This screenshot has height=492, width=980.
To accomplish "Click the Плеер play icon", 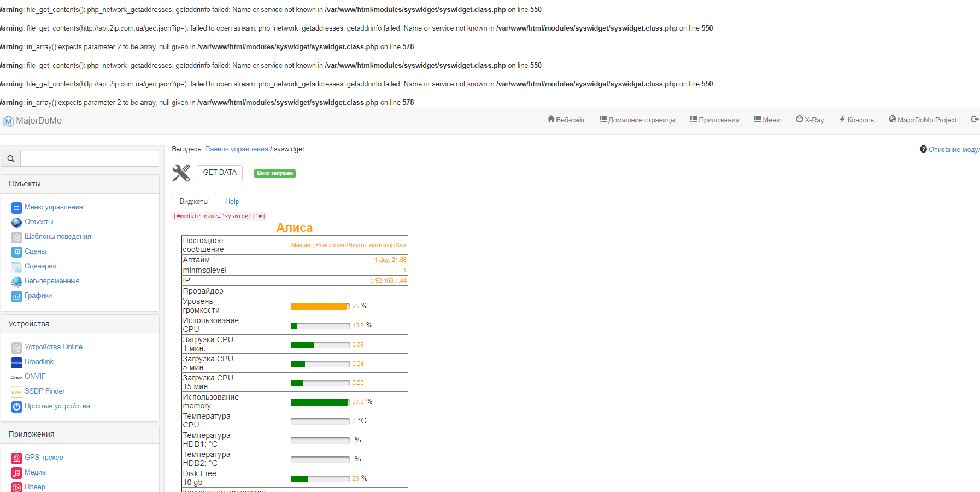I will click(x=16, y=488).
